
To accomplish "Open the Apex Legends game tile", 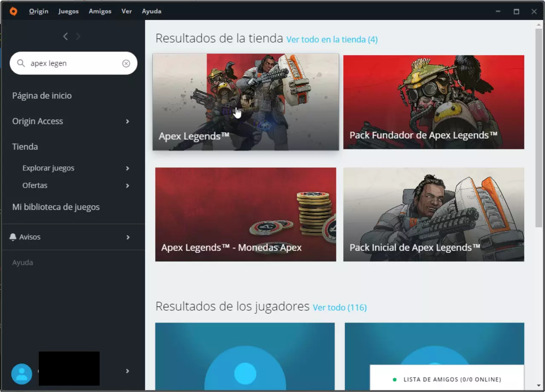I will pos(246,102).
